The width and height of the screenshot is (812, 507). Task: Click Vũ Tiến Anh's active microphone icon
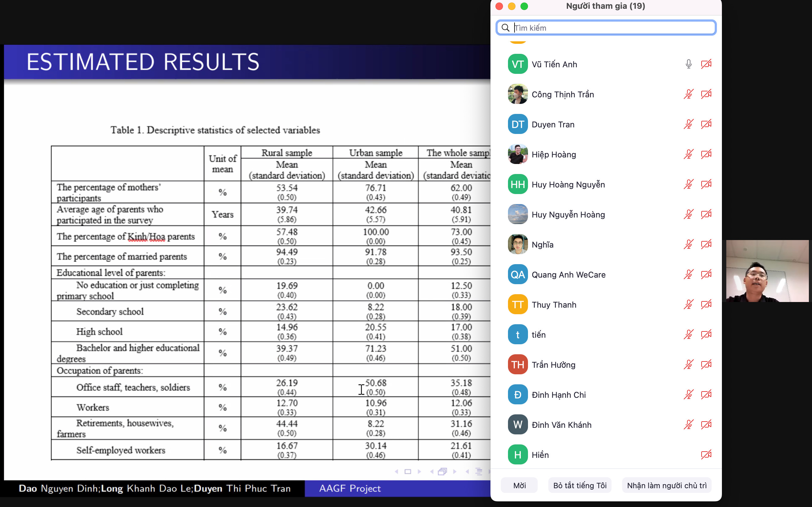point(688,64)
